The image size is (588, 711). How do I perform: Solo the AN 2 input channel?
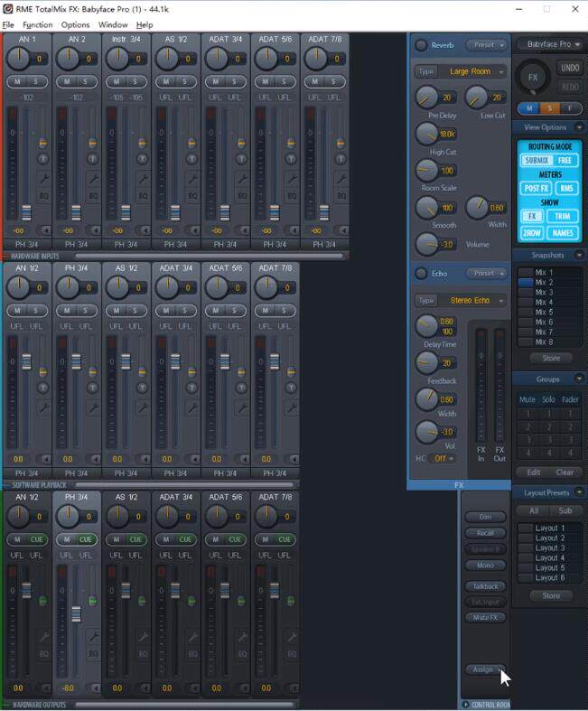point(85,81)
